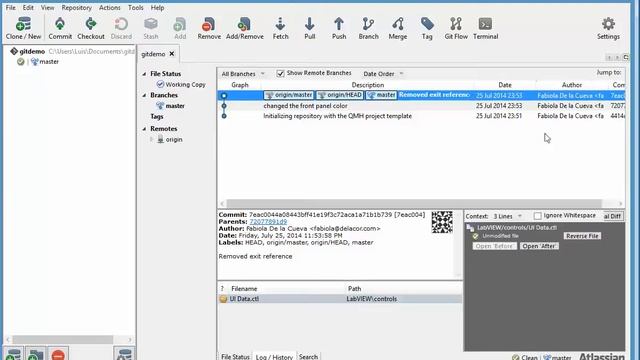Open the Edit menu

tap(28, 7)
